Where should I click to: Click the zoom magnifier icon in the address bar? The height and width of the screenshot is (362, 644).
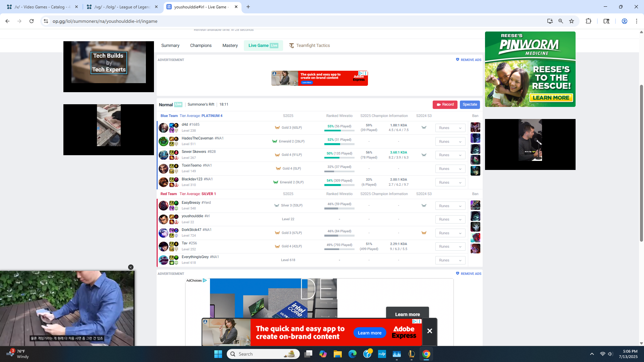(x=560, y=21)
